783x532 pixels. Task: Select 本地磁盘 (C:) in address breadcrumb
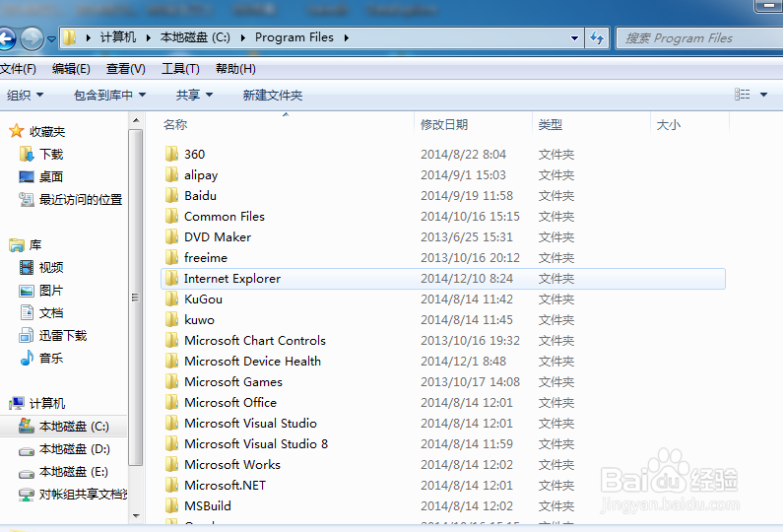pos(195,37)
